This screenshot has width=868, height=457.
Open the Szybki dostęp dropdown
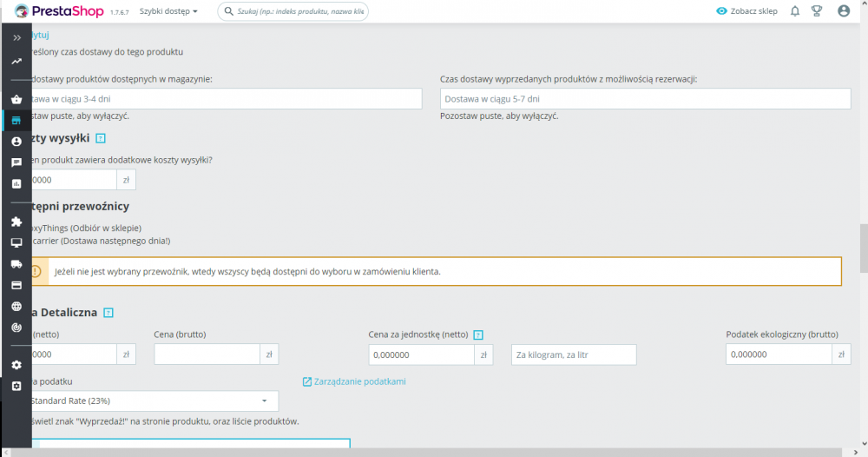pyautogui.click(x=168, y=11)
